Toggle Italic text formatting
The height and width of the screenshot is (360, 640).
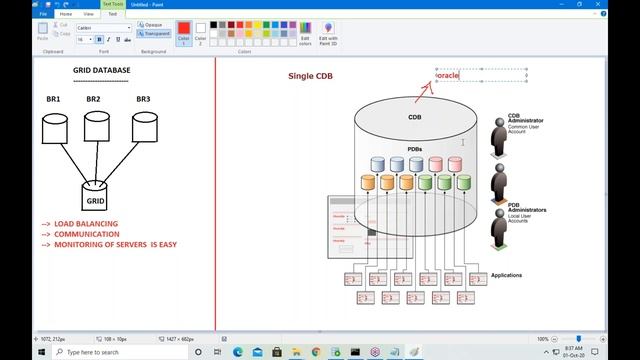pyautogui.click(x=109, y=40)
